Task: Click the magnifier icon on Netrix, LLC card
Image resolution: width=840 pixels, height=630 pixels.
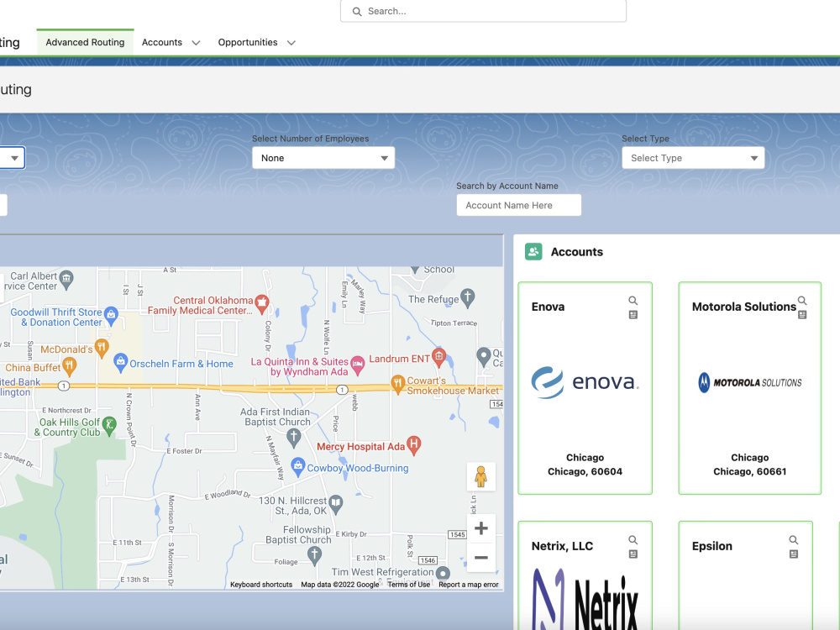Action: coord(633,539)
